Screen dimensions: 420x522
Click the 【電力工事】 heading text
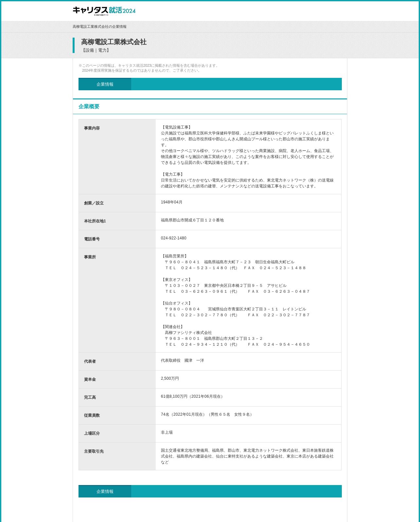(x=173, y=174)
